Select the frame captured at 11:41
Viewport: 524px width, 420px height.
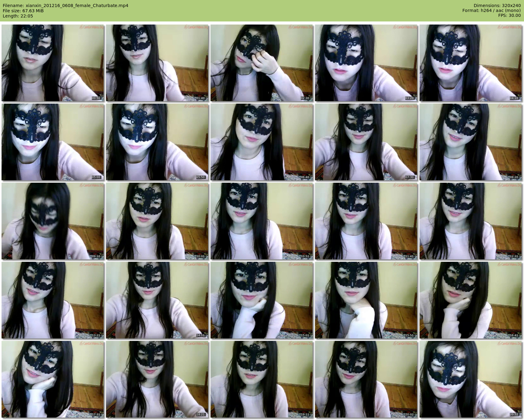coord(366,221)
